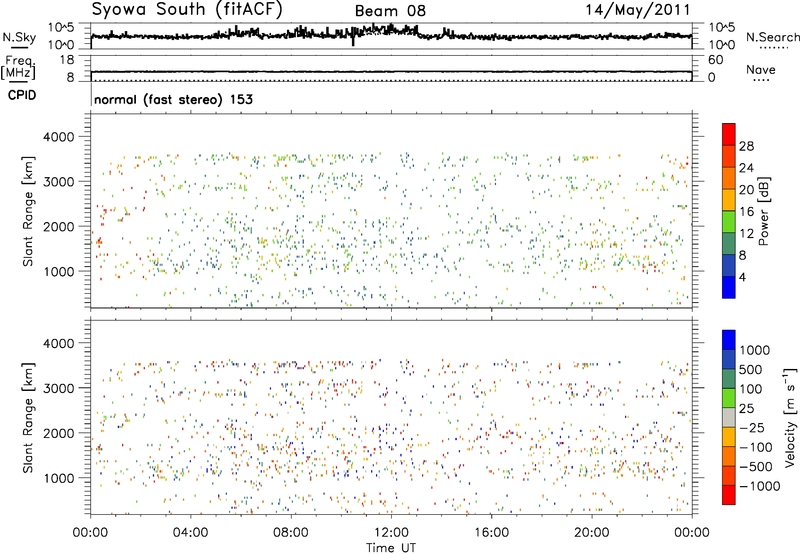Click the '28' tick on Power scale
The width and height of the screenshot is (800, 554).
746,146
